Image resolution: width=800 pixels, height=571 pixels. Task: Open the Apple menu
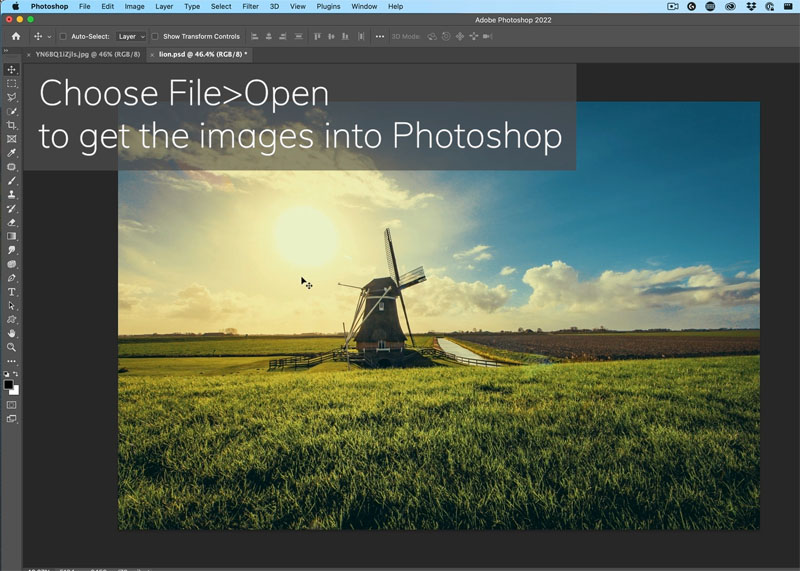click(15, 6)
